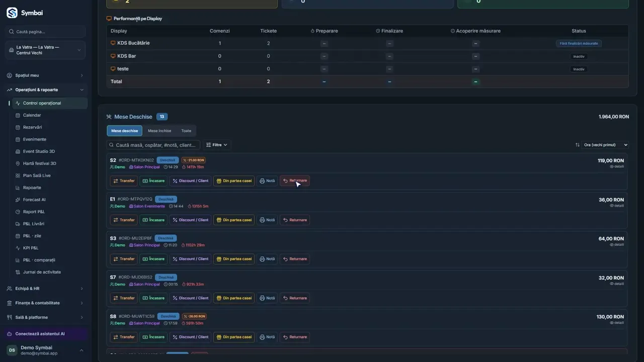Click Transfer for table S2

tap(124, 180)
